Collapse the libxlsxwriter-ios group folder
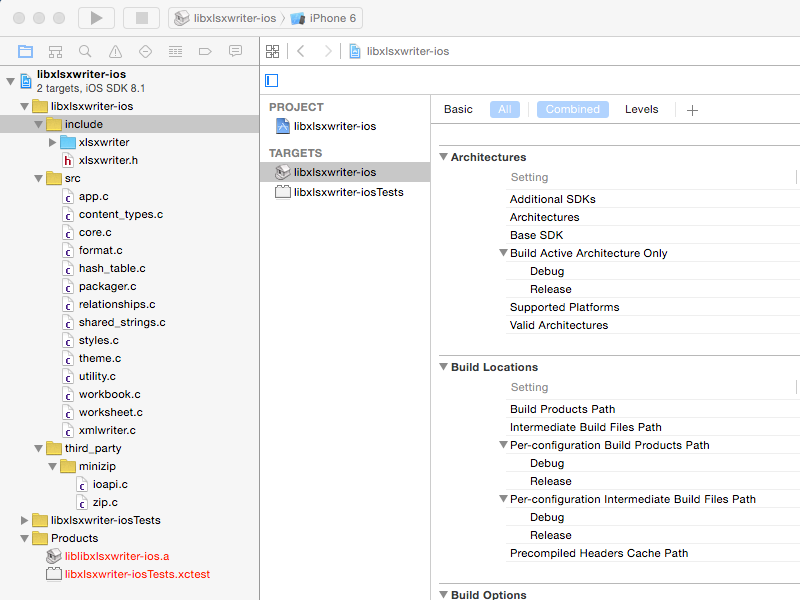Image resolution: width=800 pixels, height=600 pixels. (24, 107)
